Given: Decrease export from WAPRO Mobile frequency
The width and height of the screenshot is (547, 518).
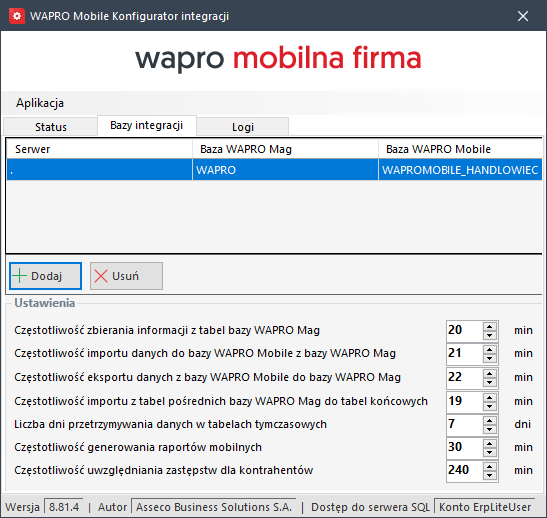Looking at the screenshot, I should pyautogui.click(x=490, y=382).
